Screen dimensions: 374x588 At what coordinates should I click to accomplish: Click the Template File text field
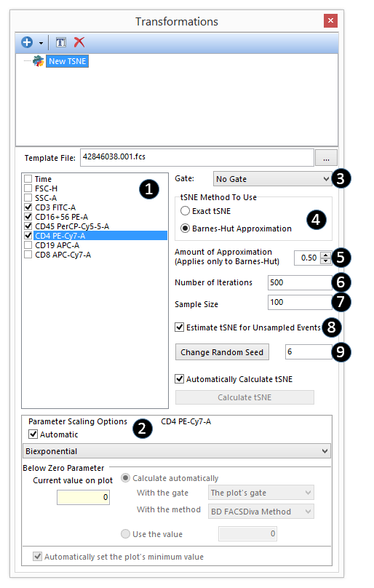point(197,157)
